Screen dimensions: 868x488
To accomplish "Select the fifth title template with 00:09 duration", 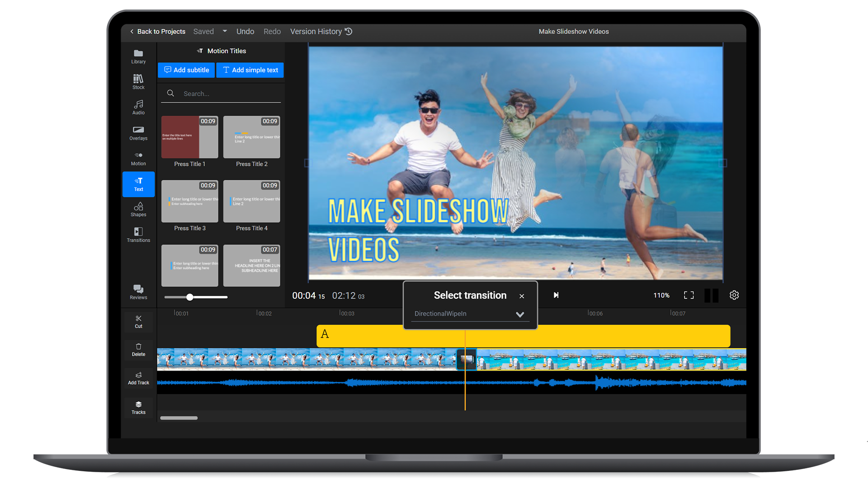I will click(x=190, y=265).
